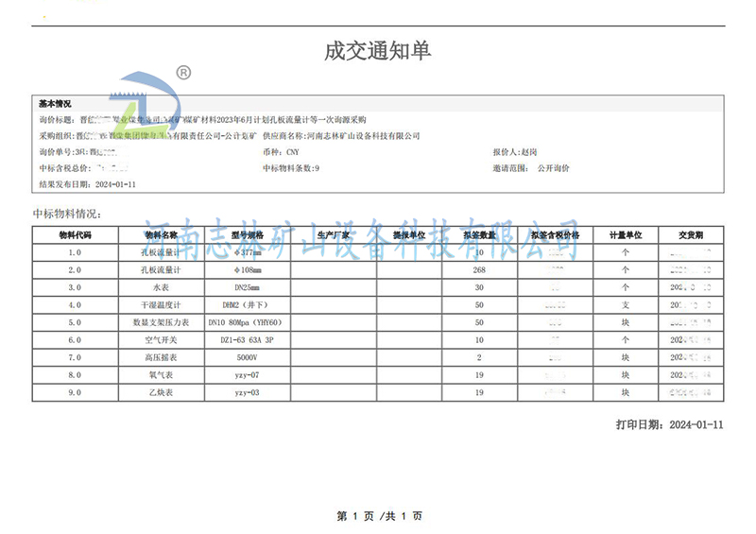Click the DHM2（井下）specification cell

coord(246,305)
